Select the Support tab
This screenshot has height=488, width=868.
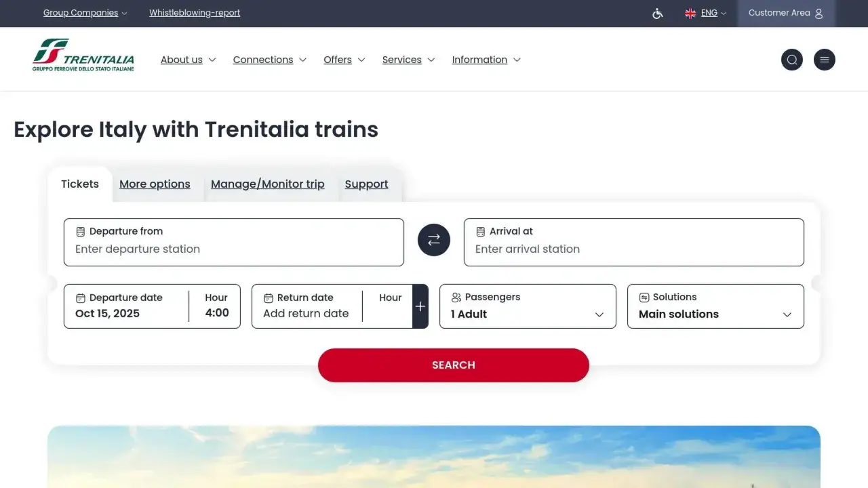pos(366,184)
